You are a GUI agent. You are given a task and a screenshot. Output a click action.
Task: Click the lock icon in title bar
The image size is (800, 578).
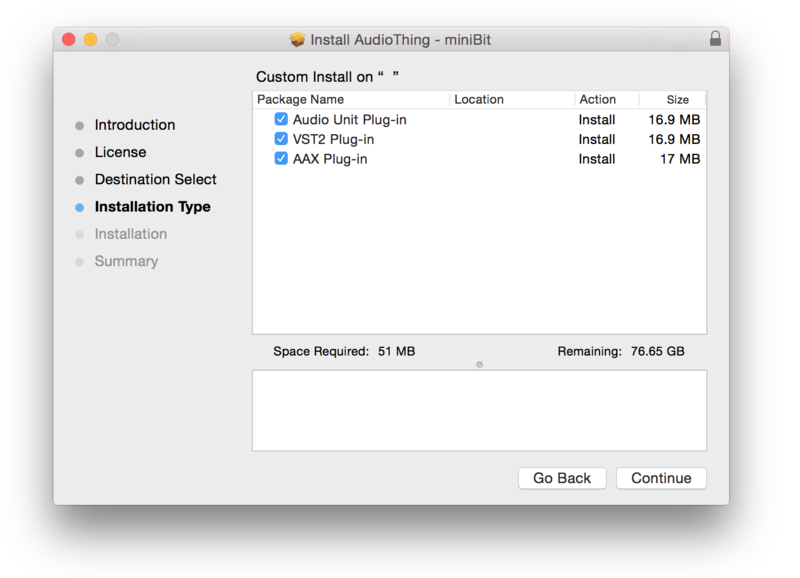(x=715, y=39)
